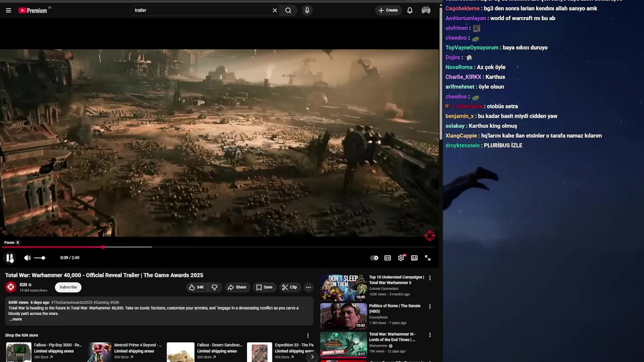Click the IGN watermark on the video

click(430, 235)
